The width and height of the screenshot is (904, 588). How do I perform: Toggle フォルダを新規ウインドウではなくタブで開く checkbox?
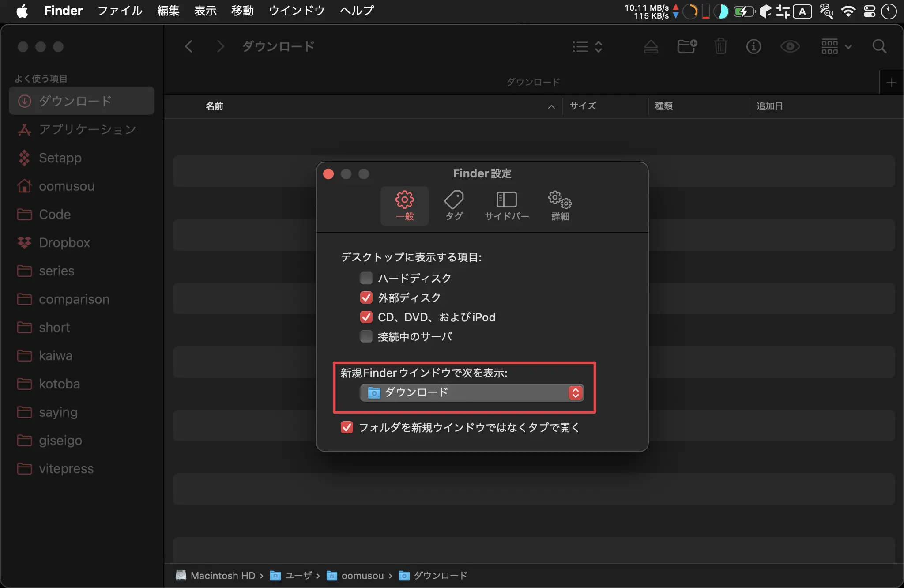pyautogui.click(x=347, y=427)
